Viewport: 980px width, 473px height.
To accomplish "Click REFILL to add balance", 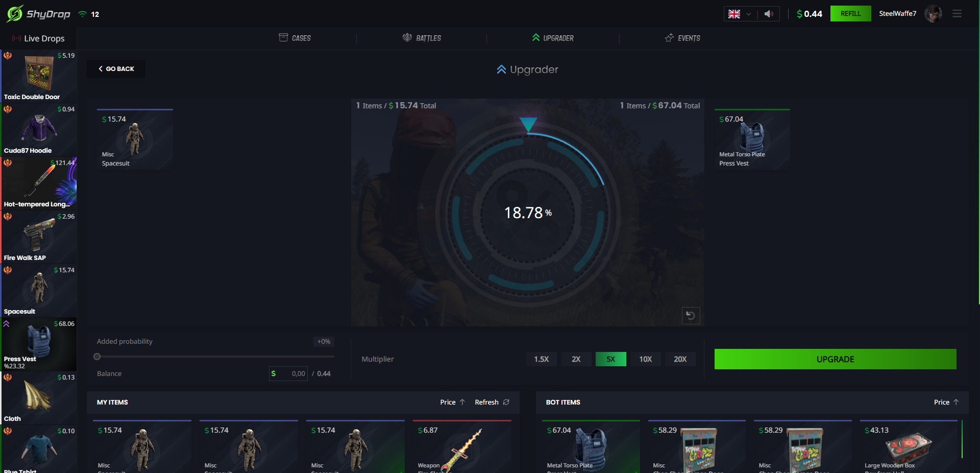I will point(850,14).
